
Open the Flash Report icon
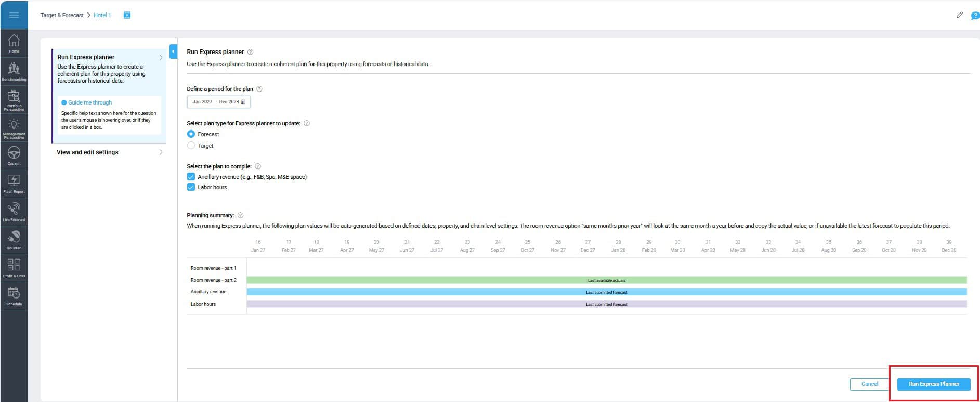[x=14, y=184]
